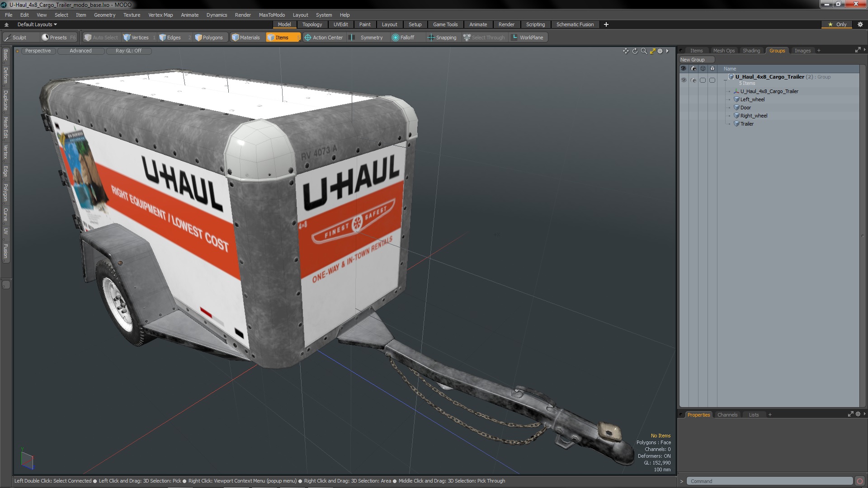Switch to the Shading tab
This screenshot has width=868, height=488.
[x=751, y=51]
